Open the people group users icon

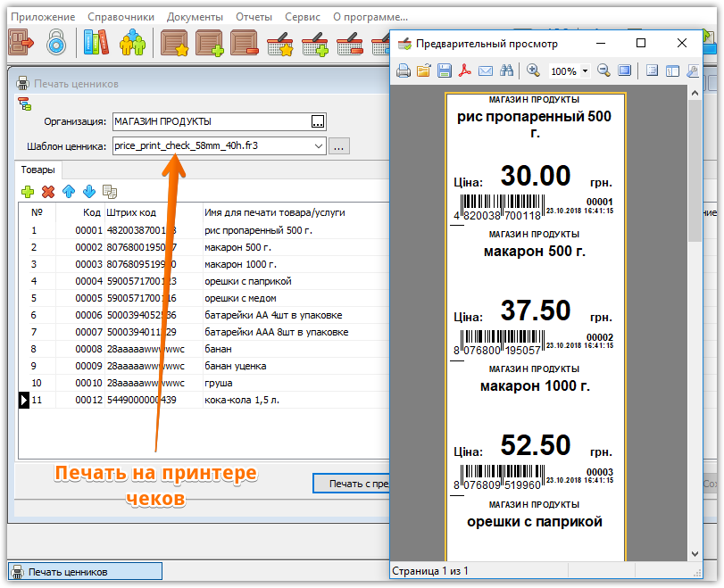(x=132, y=43)
